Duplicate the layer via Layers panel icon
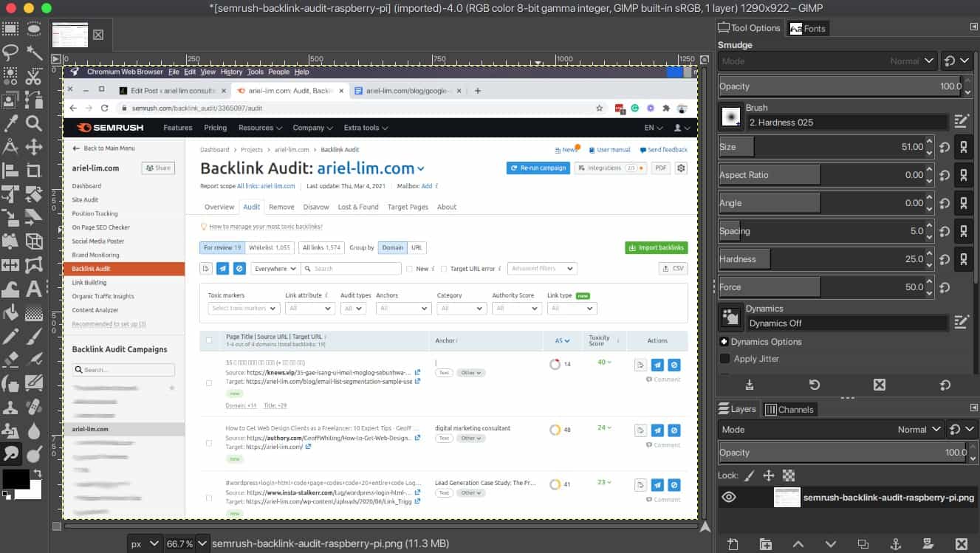This screenshot has width=980, height=553. tap(863, 544)
